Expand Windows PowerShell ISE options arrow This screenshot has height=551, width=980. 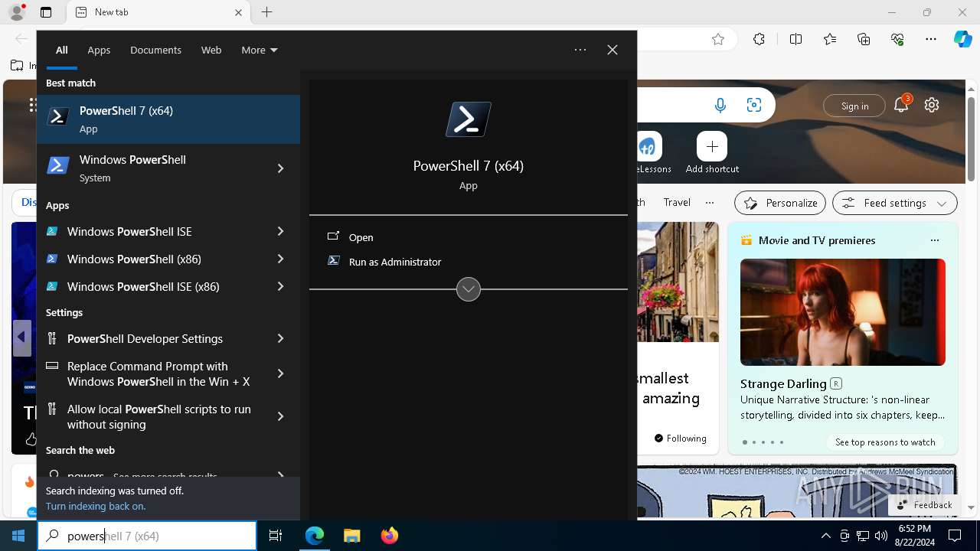[281, 231]
